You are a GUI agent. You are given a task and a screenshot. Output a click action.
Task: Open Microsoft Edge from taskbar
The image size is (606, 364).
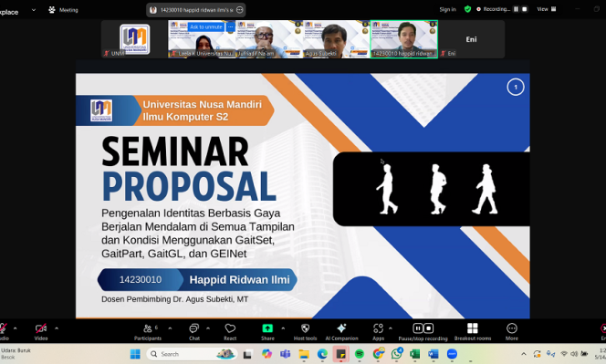[x=323, y=354]
